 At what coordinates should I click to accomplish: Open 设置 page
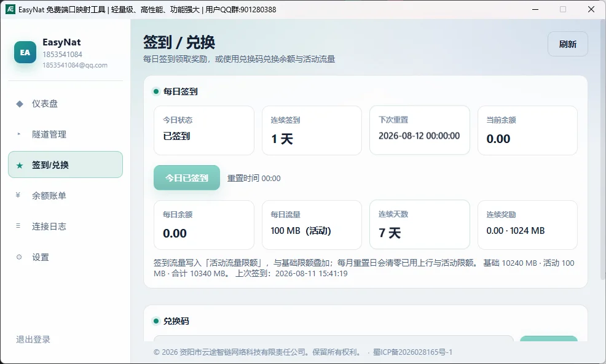click(65, 257)
